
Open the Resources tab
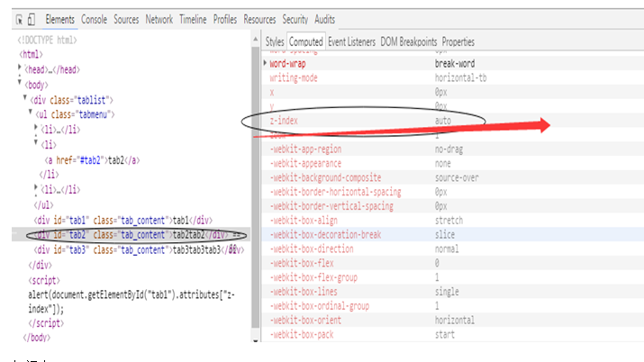pyautogui.click(x=259, y=19)
